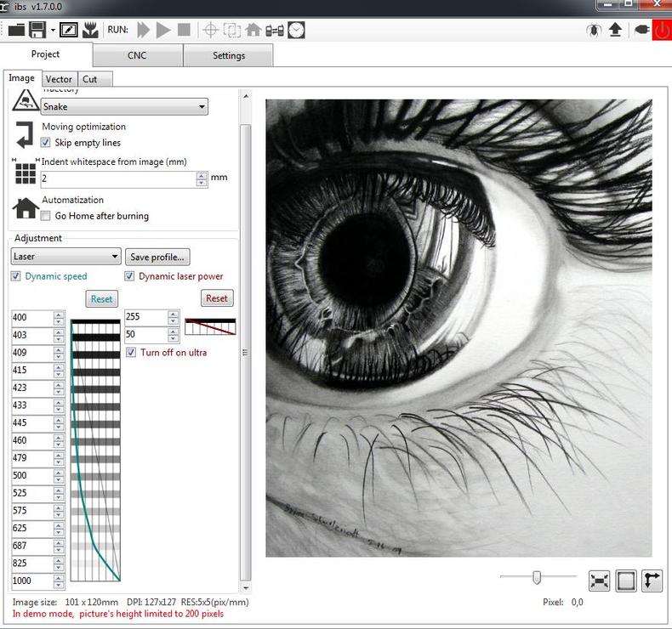Enable Go Home after burning
This screenshot has width=672, height=629.
click(x=47, y=216)
